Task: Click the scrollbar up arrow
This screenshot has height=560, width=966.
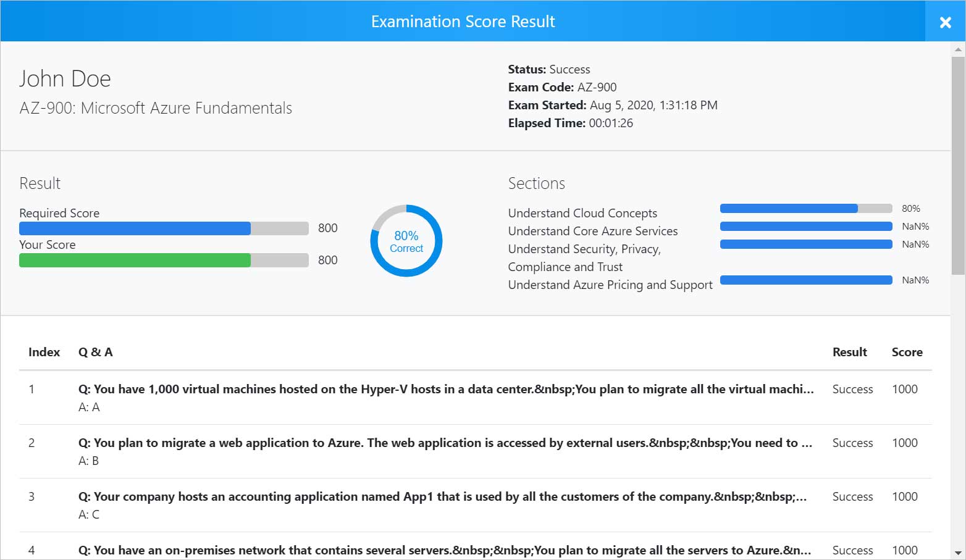Action: [x=958, y=49]
